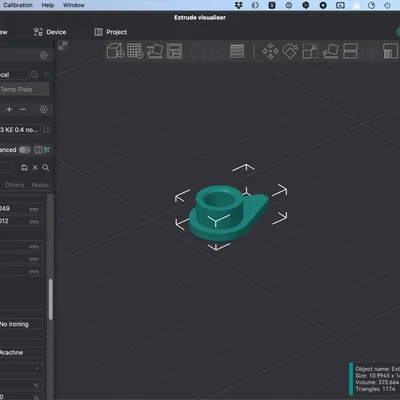Click the Add plate grid icon
Viewport: 400px width, 400px height.
coord(135,51)
